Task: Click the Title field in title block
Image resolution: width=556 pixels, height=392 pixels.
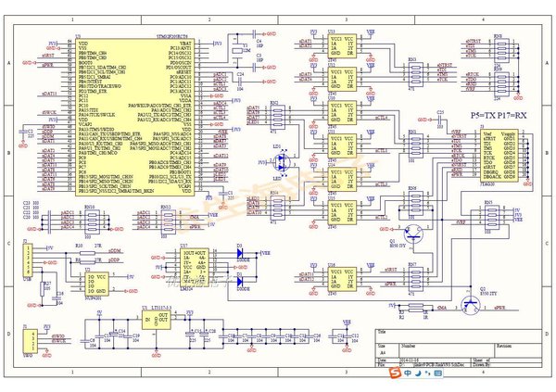Action: click(x=459, y=336)
